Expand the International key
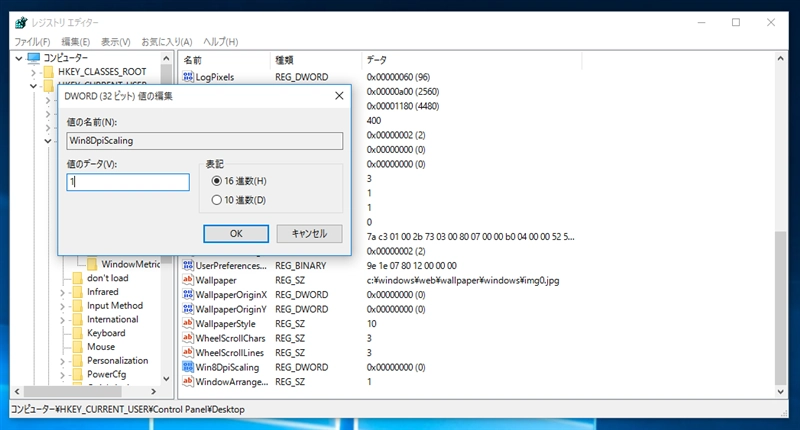 [62, 320]
